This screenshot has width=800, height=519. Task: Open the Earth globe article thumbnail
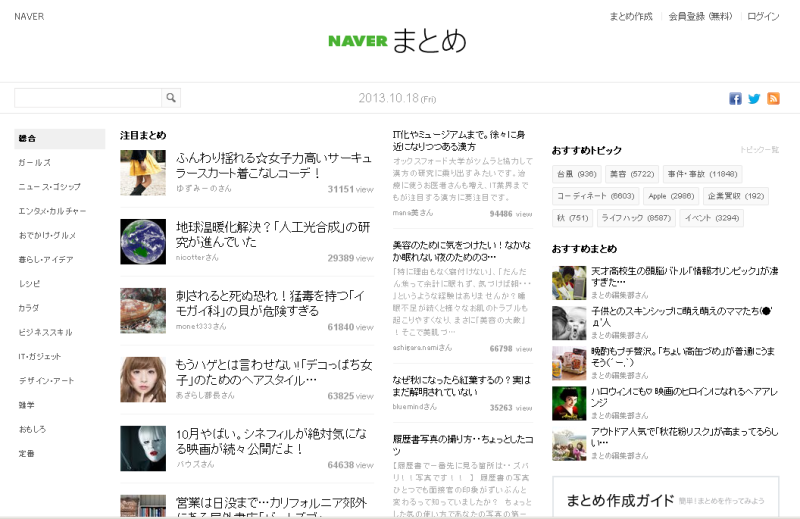[143, 241]
